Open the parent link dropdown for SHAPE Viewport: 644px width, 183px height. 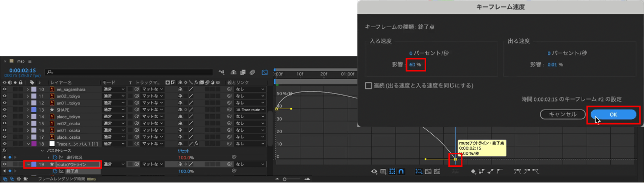click(x=250, y=110)
